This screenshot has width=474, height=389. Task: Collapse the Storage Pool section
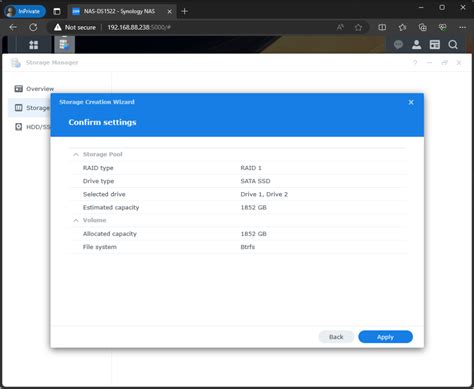pos(76,154)
